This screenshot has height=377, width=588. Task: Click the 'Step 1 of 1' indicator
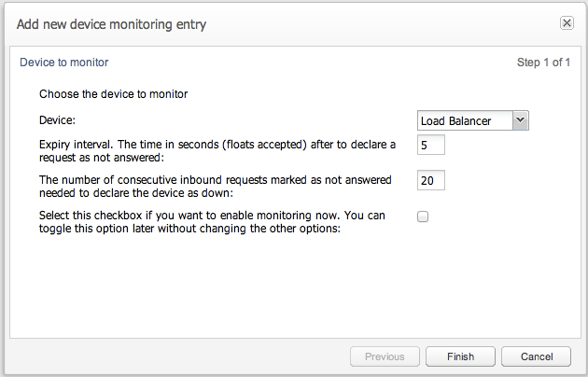click(x=543, y=63)
